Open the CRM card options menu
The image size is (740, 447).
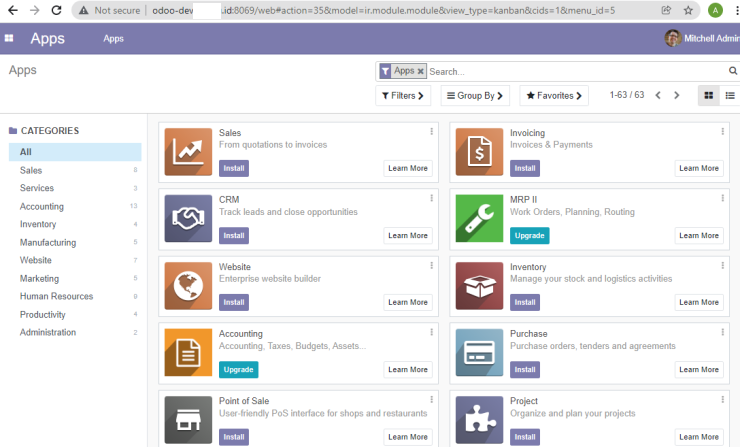431,198
